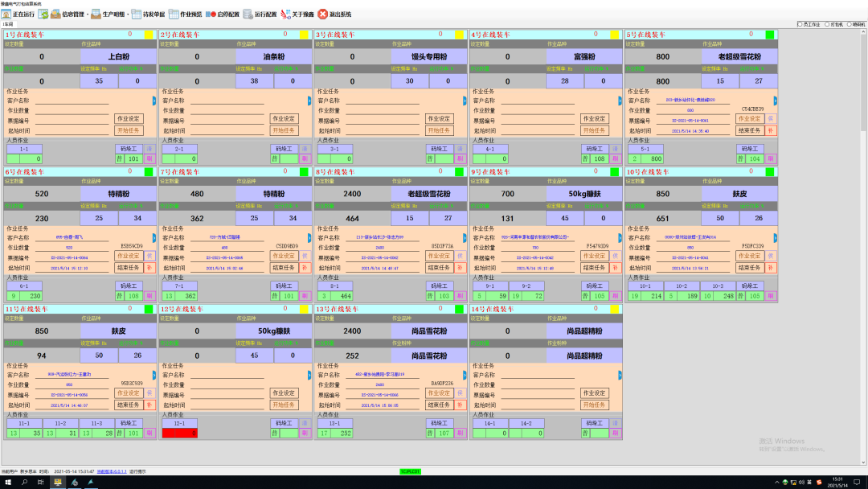Open 启停配置 with the red dot icon
Viewport: 868px width, 489px height.
[x=223, y=14]
